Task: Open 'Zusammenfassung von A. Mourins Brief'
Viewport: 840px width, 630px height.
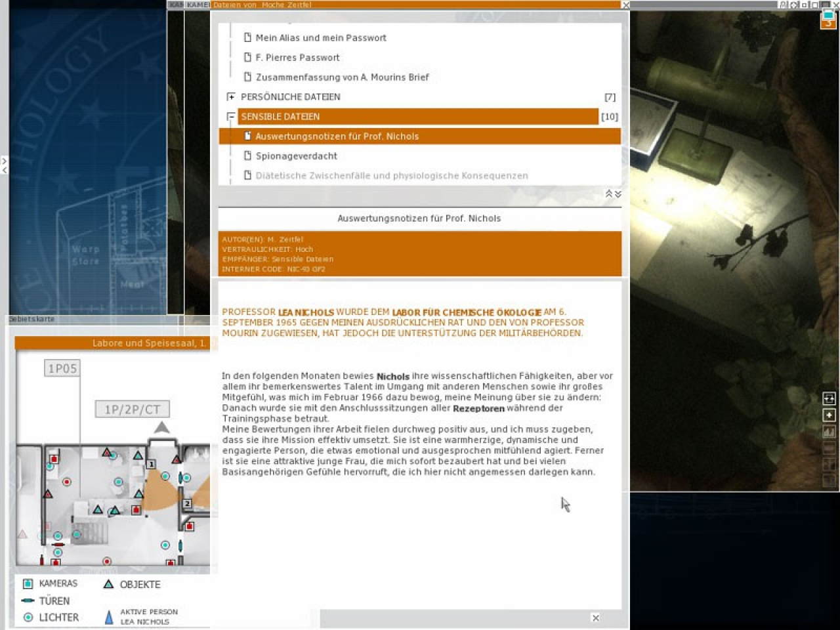Action: click(x=342, y=77)
